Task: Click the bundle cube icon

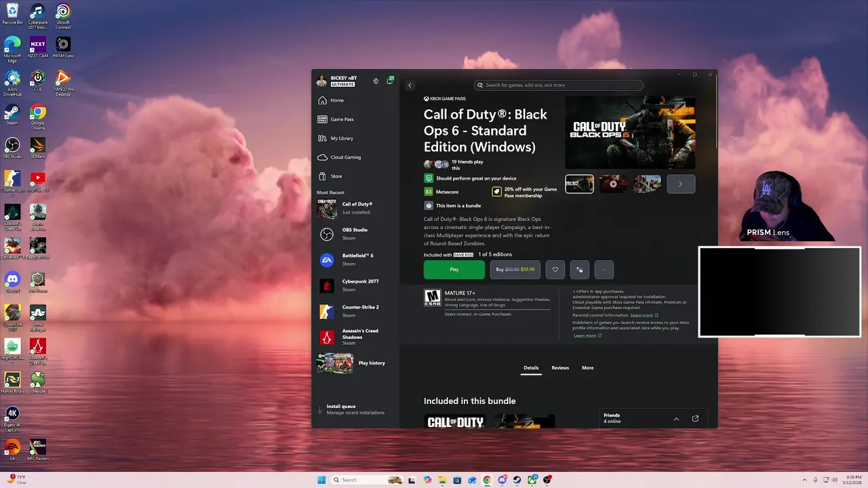Action: pyautogui.click(x=429, y=205)
